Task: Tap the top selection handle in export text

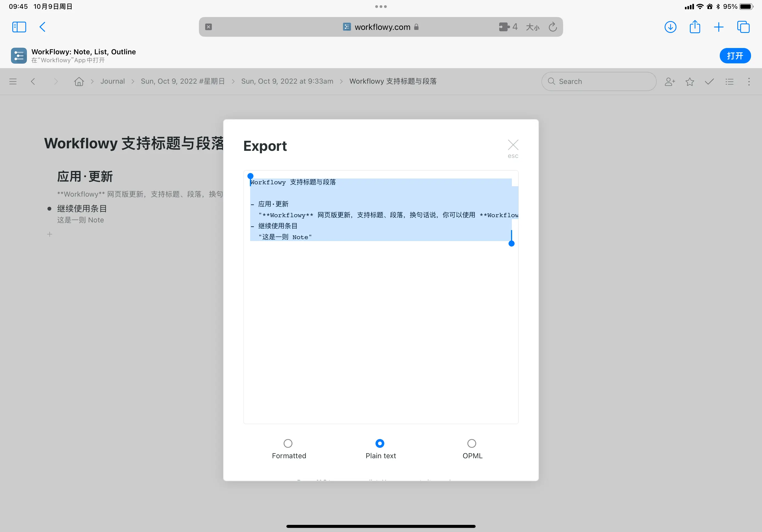Action: [250, 176]
